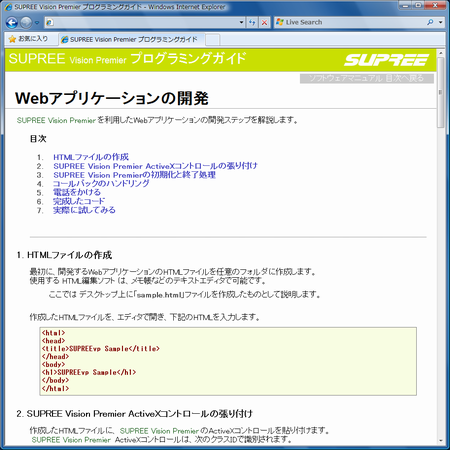Click the Live Search magnifier icon
Image resolution: width=450 pixels, height=450 pixels.
430,22
